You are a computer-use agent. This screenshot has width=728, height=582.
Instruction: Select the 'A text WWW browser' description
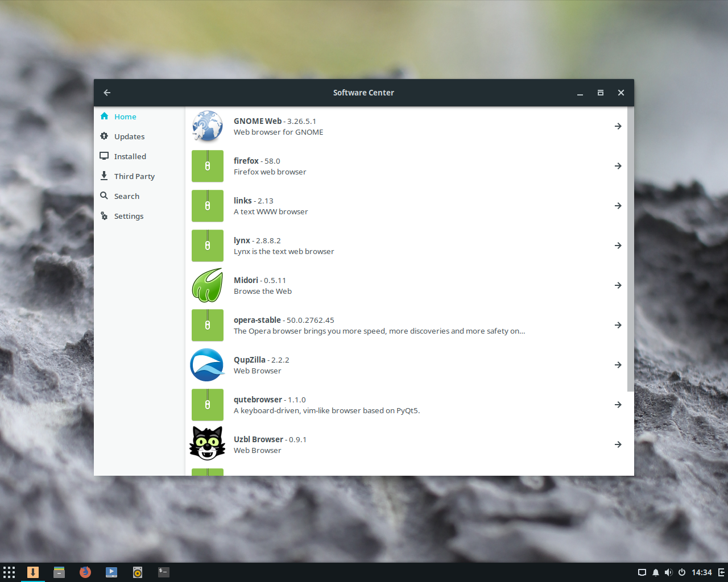[271, 211]
